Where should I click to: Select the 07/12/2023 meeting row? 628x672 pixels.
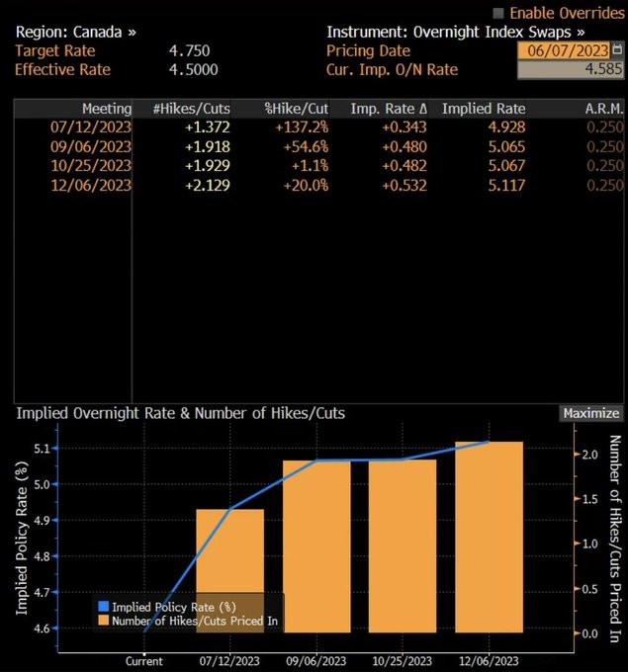(x=318, y=127)
